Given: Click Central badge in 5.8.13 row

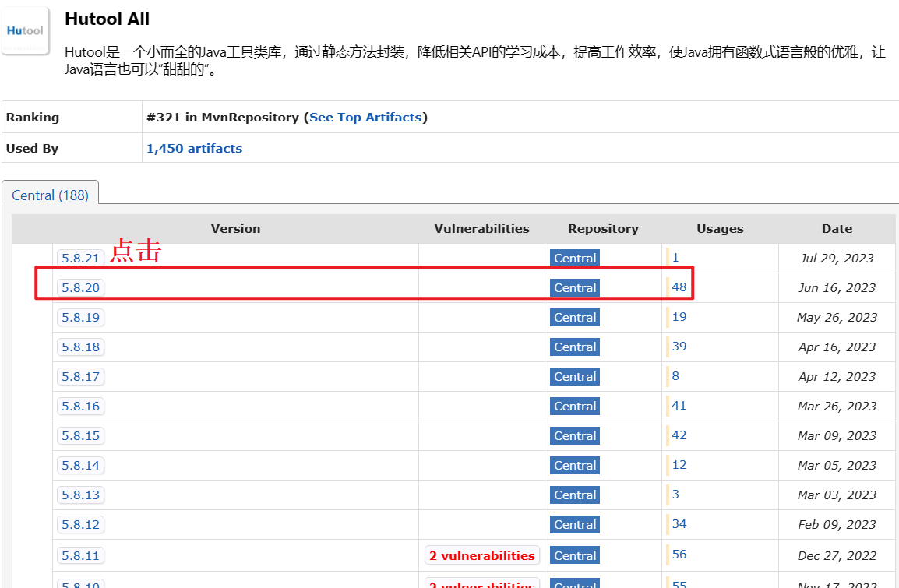Looking at the screenshot, I should click(575, 495).
